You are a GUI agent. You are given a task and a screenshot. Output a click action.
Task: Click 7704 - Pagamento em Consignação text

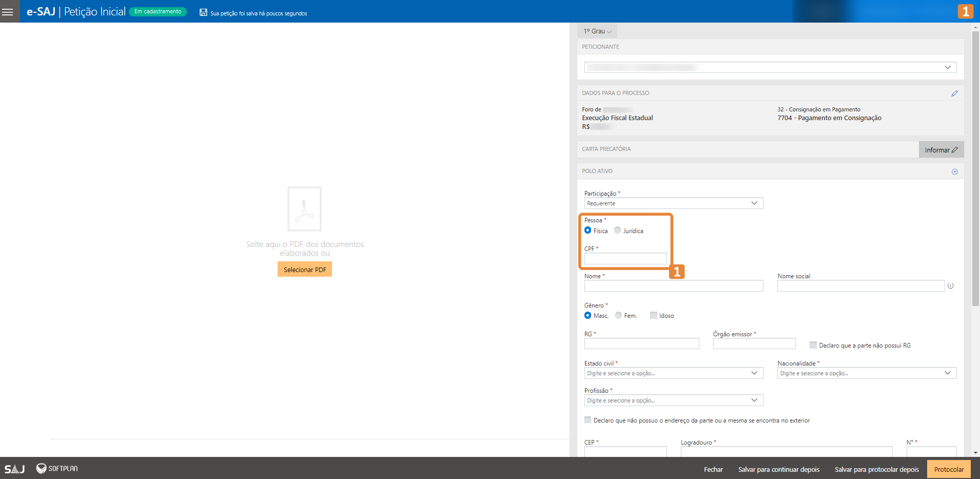pos(829,118)
